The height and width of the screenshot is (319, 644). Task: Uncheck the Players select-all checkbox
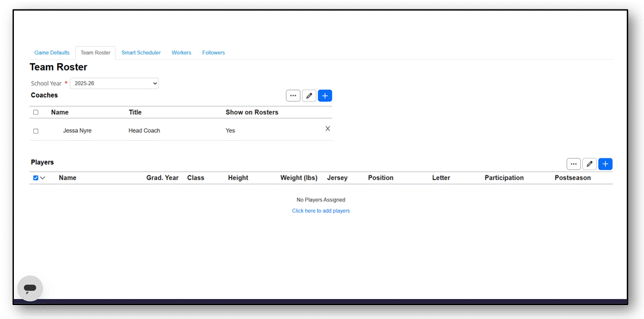(36, 178)
